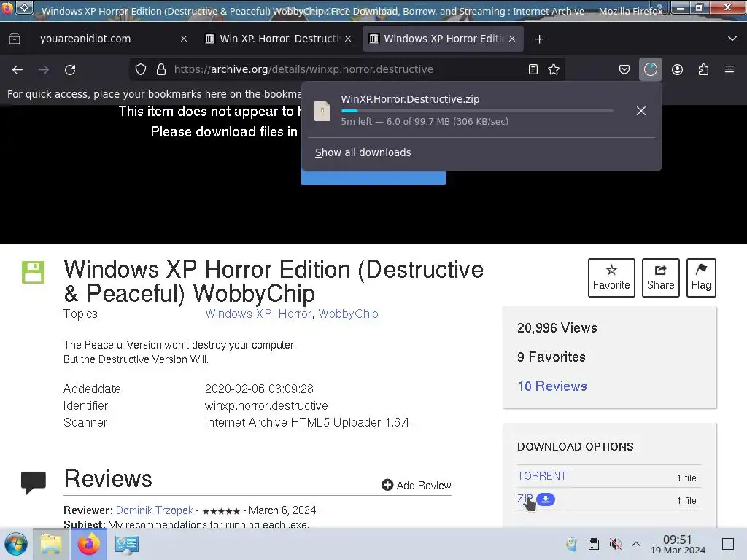Click the blue ZIP download arrow icon
The height and width of the screenshot is (560, 747).
[x=546, y=499]
